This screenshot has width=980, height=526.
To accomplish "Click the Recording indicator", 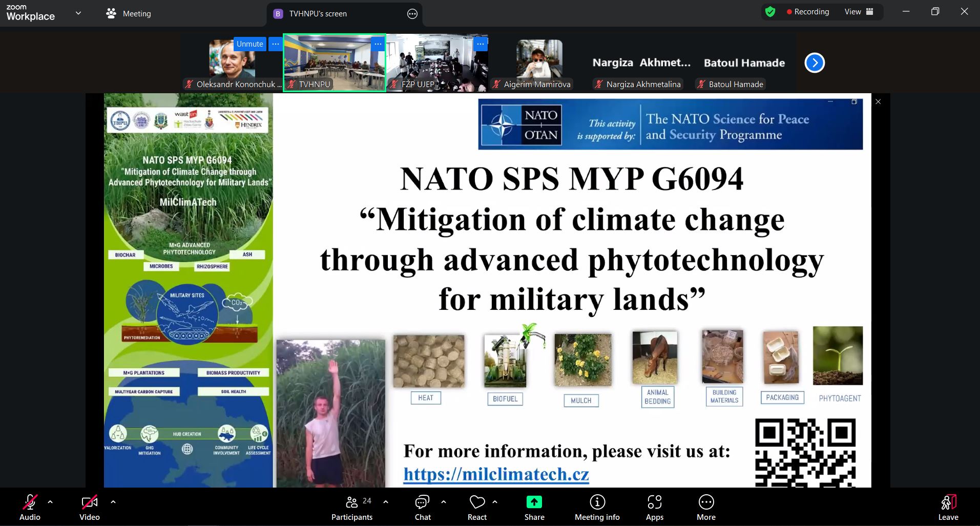I will coord(808,12).
